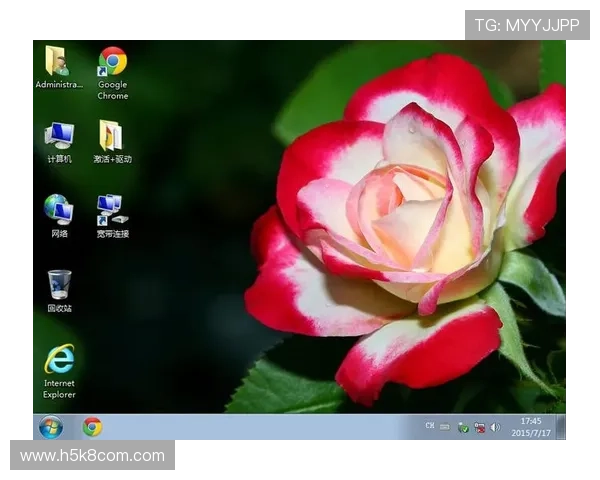Select the 激活+驱动 folder icon
600x480 pixels.
click(x=111, y=136)
